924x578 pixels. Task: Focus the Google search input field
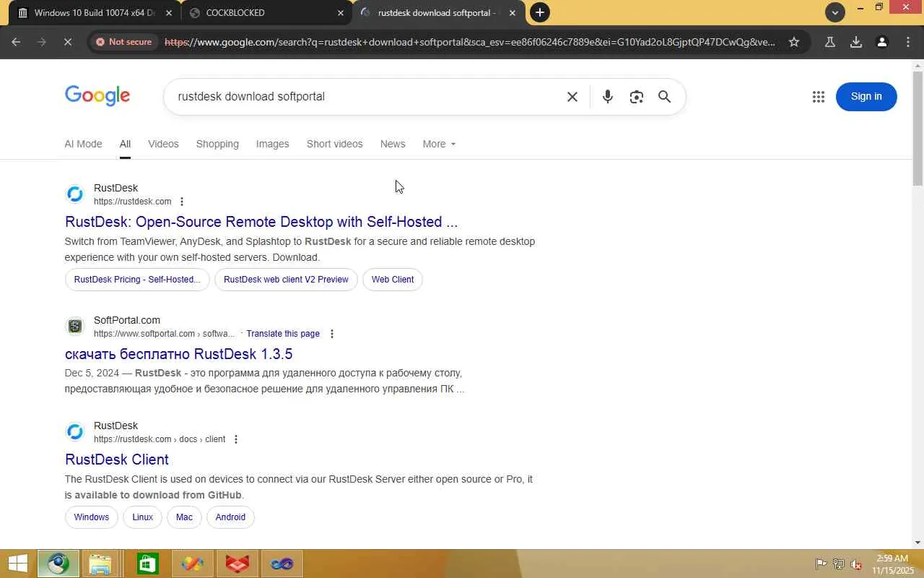(367, 97)
